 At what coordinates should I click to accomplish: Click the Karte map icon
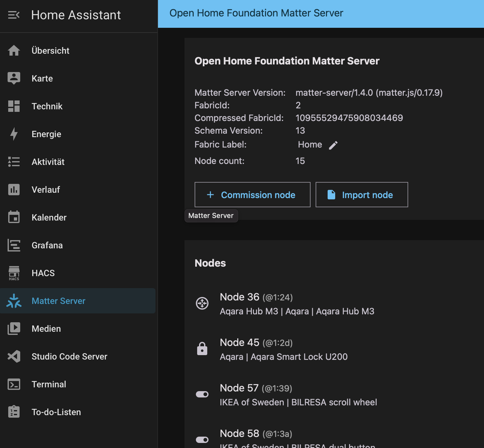[14, 78]
